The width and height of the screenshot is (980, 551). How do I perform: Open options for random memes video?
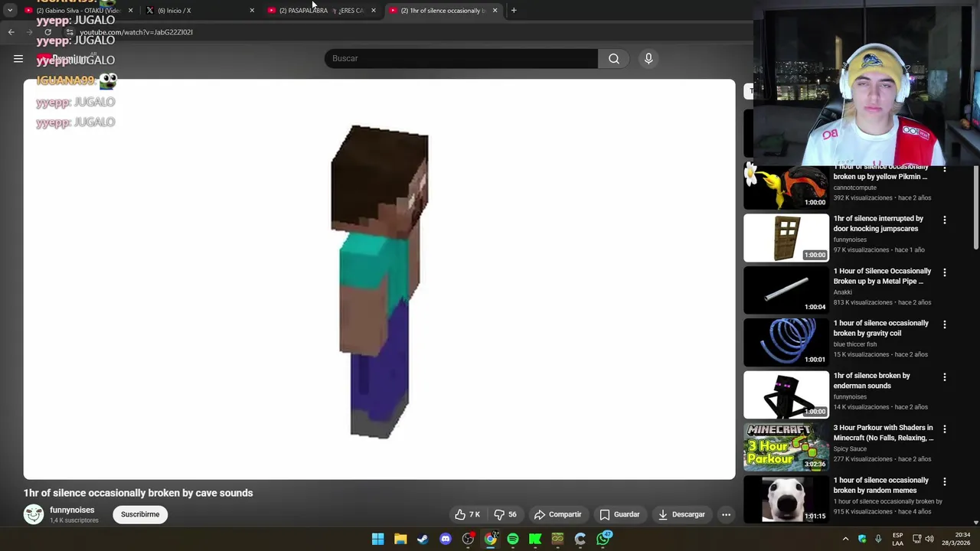[944, 481]
